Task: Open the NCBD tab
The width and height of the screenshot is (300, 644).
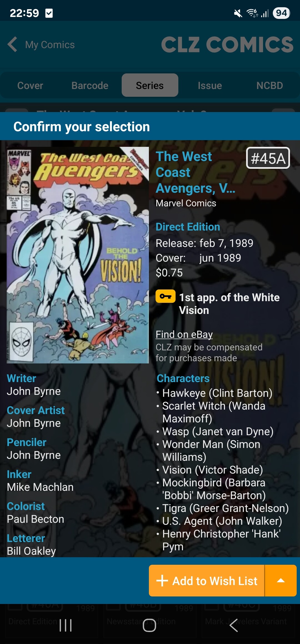Action: [x=270, y=85]
